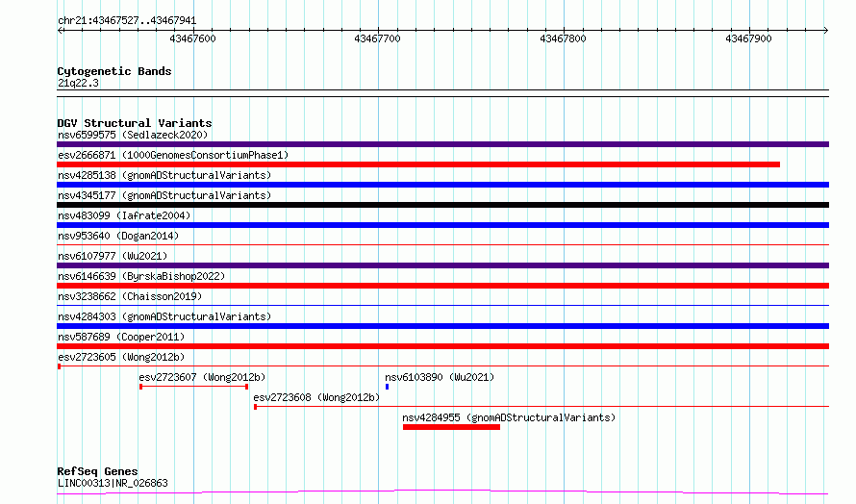Select the black nsv4345177 variant bar
The width and height of the screenshot is (856, 504).
point(442,205)
